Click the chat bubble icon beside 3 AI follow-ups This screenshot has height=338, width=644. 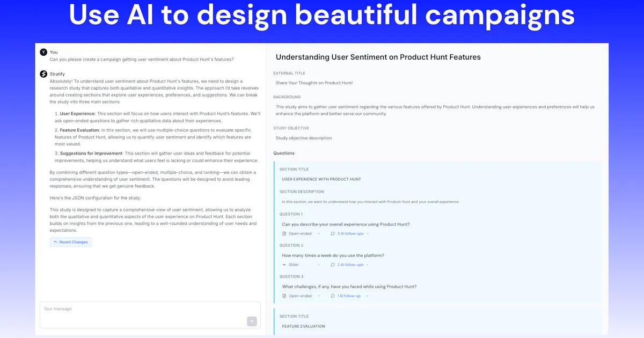[333, 233]
